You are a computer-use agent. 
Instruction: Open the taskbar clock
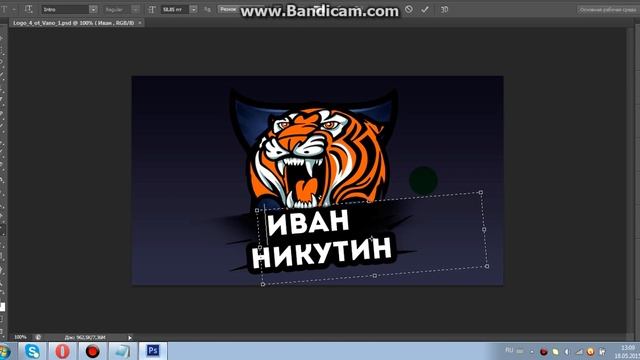point(627,351)
